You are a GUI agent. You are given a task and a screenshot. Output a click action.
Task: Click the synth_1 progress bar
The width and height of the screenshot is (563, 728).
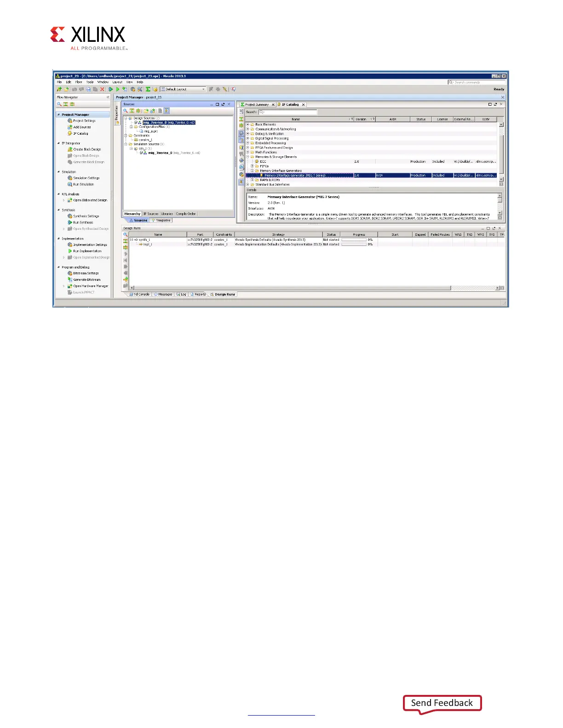coord(354,240)
